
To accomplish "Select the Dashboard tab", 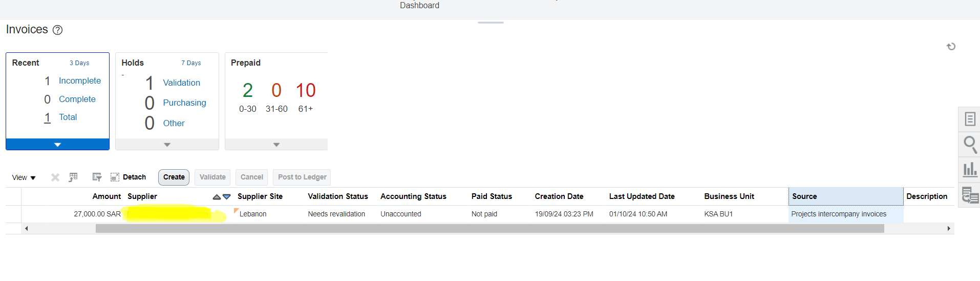I will coord(419,5).
